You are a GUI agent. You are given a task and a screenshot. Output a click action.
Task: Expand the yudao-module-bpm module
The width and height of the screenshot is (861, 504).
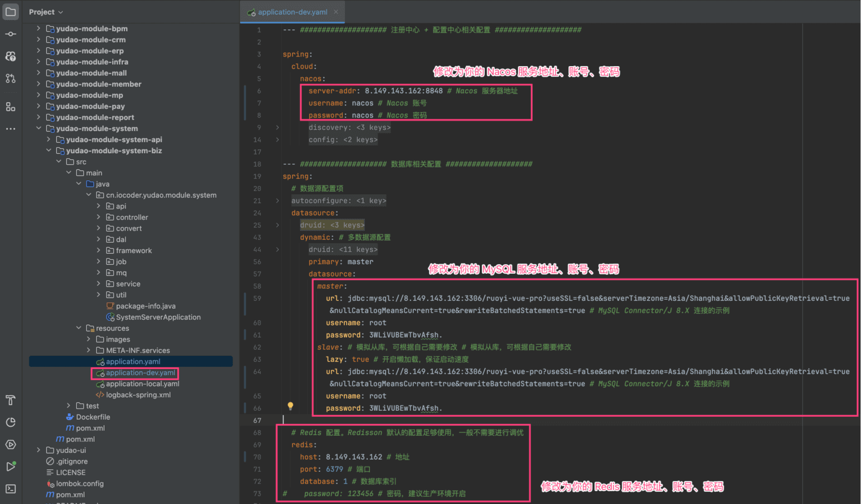pos(38,28)
